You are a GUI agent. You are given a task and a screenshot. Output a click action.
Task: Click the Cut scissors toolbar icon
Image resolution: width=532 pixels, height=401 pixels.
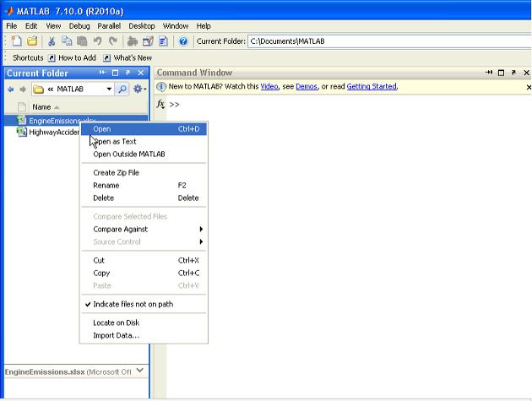[52, 41]
